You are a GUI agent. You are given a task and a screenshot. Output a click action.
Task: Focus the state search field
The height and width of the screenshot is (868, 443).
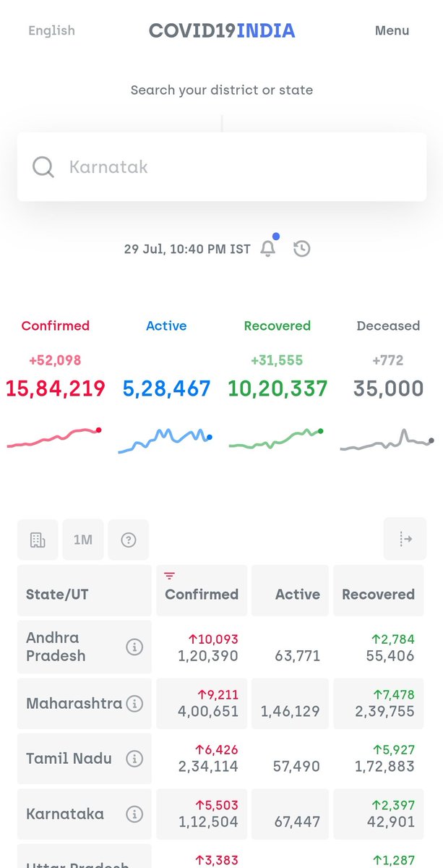222,167
